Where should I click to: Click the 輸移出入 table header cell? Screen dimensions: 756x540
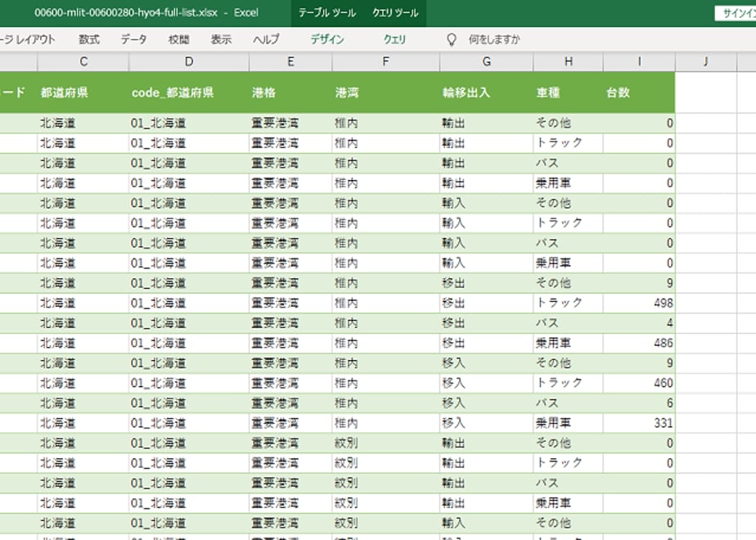click(x=487, y=92)
